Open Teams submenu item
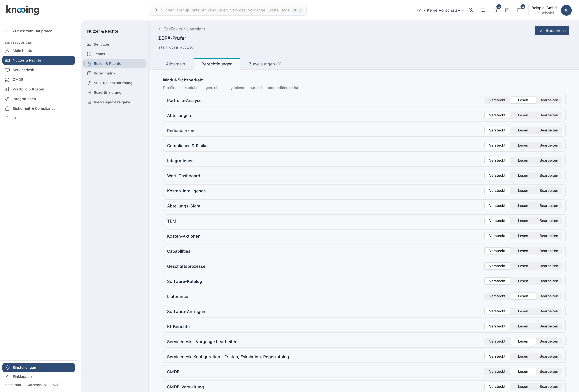Screen dimensions: 579x392 [x=115, y=54]
